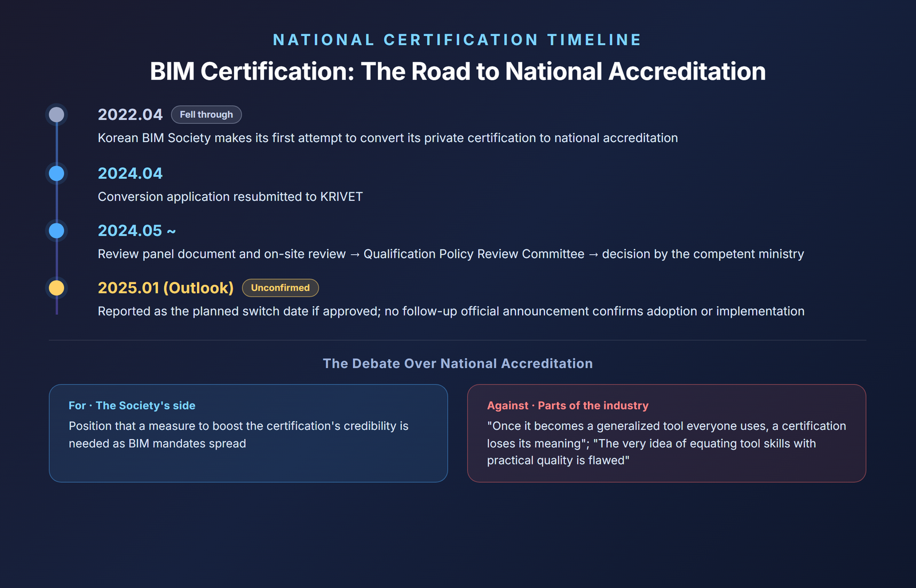The width and height of the screenshot is (916, 588).
Task: Select the '2024.04' date heading
Action: coord(130,173)
